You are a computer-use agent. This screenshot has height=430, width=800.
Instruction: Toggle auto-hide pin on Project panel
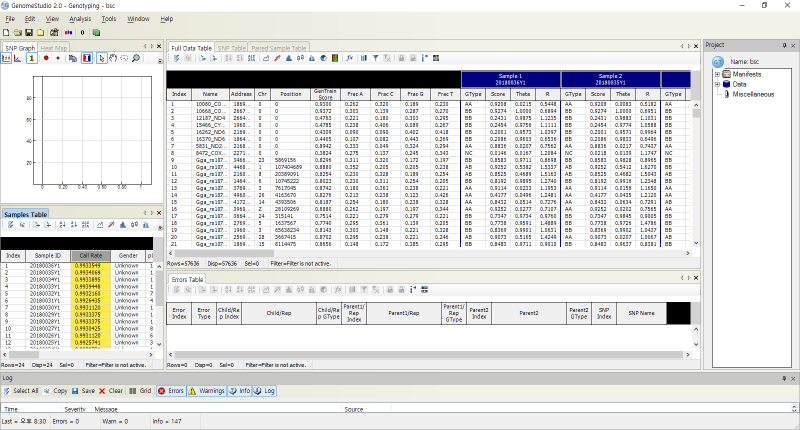coord(784,45)
